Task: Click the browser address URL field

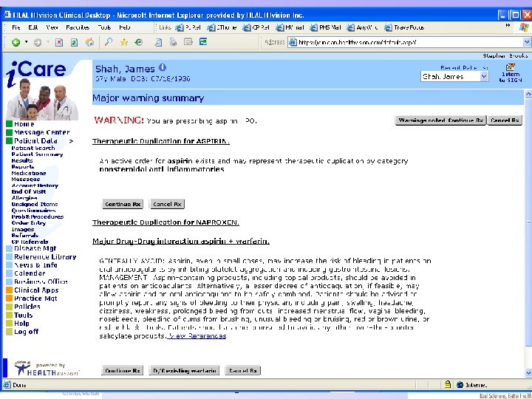Action: [x=406, y=42]
